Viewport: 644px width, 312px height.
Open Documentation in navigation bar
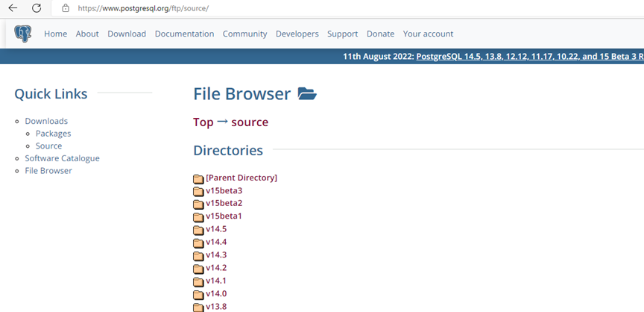[184, 34]
